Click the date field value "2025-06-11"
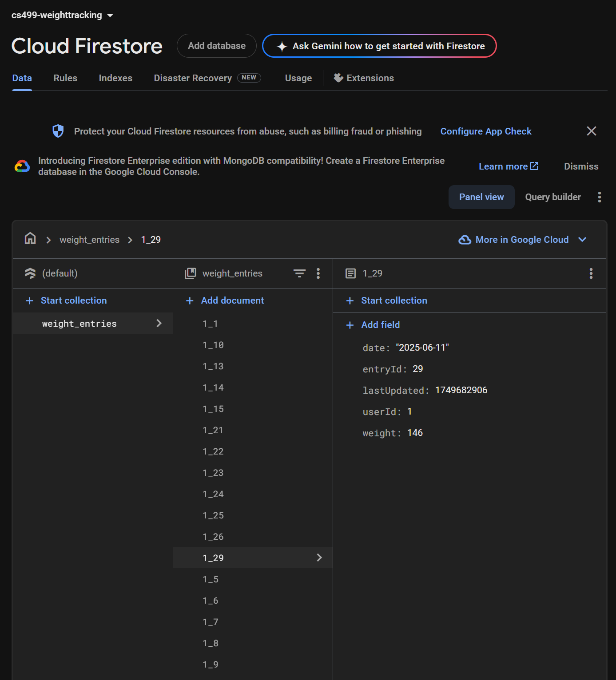This screenshot has height=680, width=616. click(x=422, y=348)
